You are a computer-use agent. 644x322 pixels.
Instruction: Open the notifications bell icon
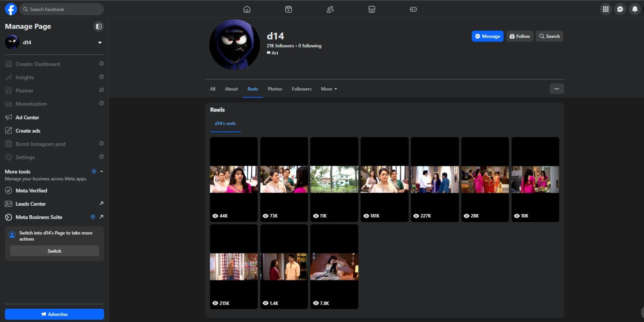tap(635, 9)
